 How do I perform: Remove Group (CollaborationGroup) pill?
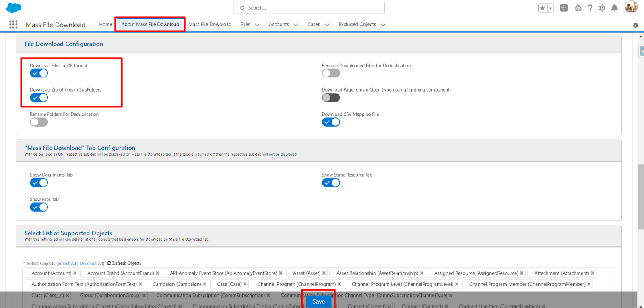point(144,296)
